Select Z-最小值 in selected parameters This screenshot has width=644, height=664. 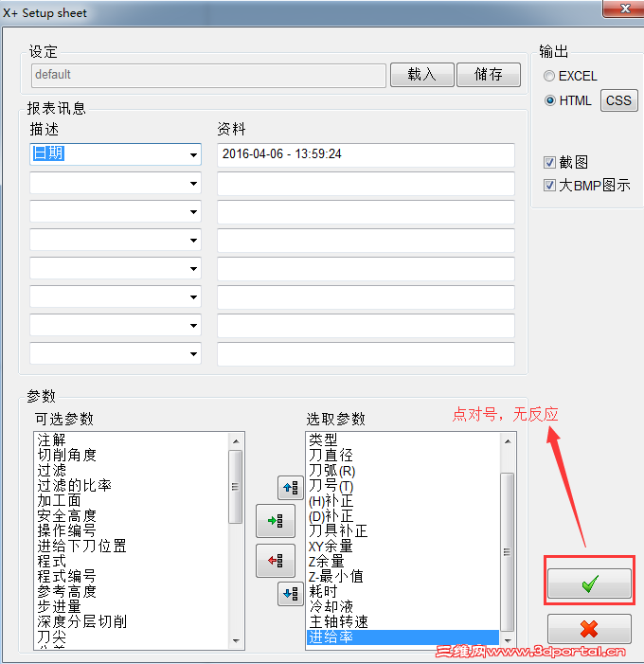336,576
